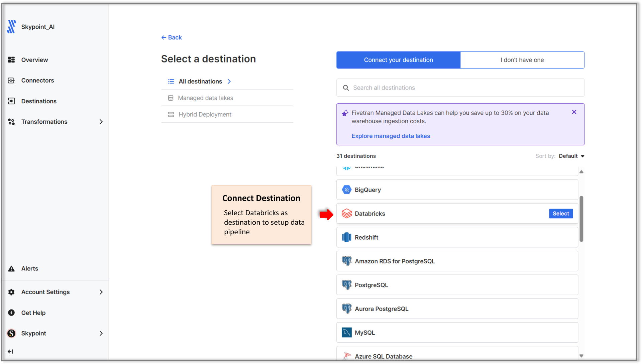
Task: Click the Connectors sidebar icon
Action: tap(11, 81)
